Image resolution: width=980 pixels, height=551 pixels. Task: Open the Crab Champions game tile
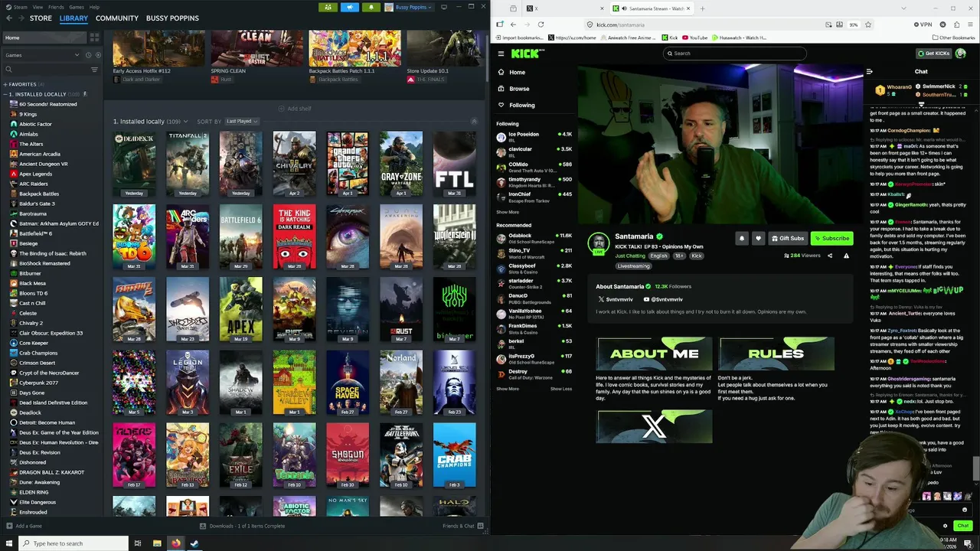pyautogui.click(x=454, y=455)
